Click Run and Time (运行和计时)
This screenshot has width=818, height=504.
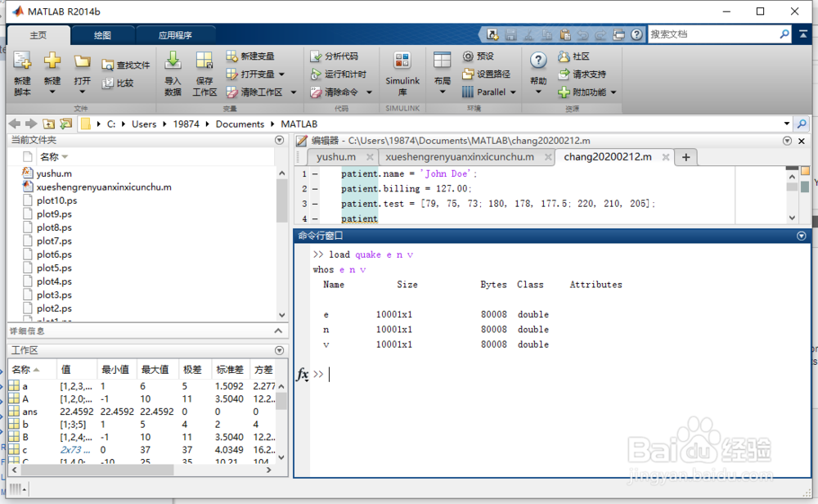point(339,74)
